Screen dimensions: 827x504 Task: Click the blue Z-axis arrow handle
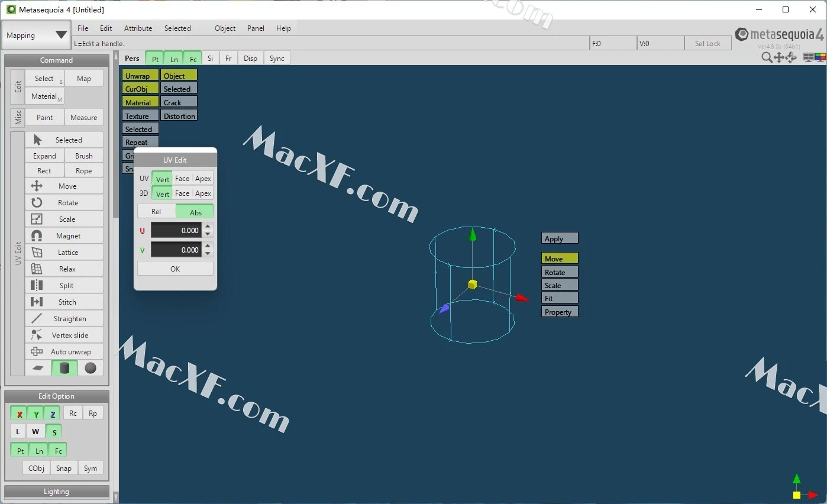tap(444, 308)
